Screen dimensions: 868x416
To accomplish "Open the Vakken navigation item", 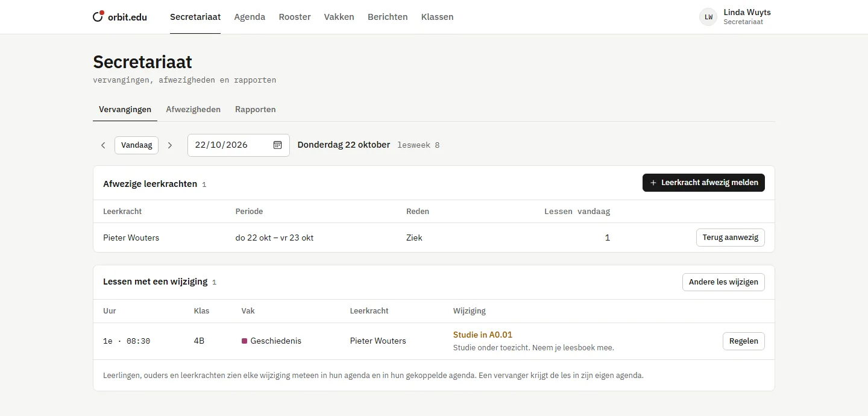I will (x=339, y=17).
